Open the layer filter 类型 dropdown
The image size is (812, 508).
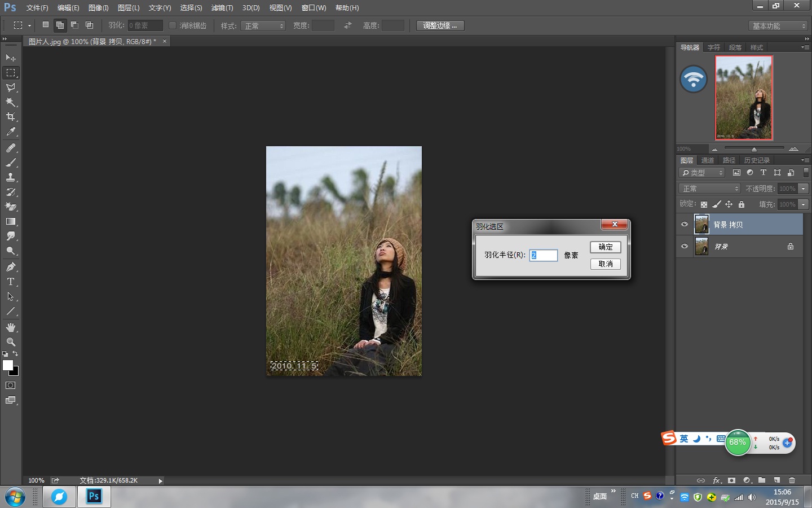[x=702, y=173]
